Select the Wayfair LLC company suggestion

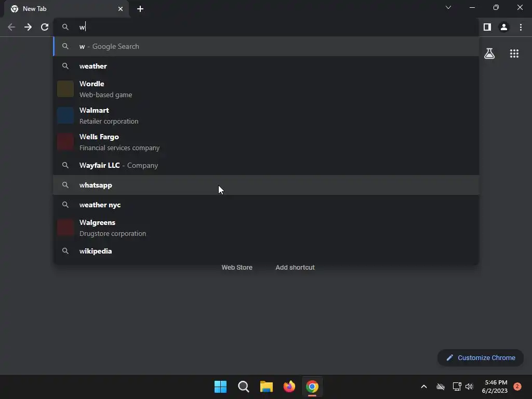266,165
